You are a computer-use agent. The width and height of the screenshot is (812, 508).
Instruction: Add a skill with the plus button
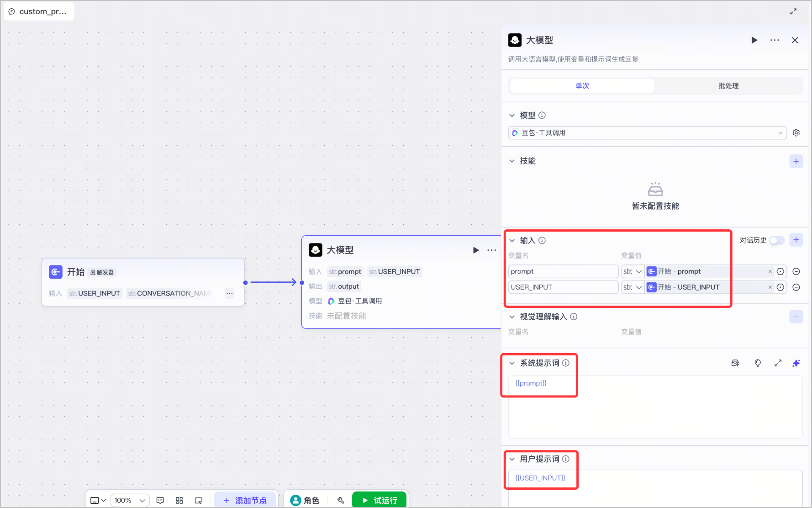click(x=796, y=161)
